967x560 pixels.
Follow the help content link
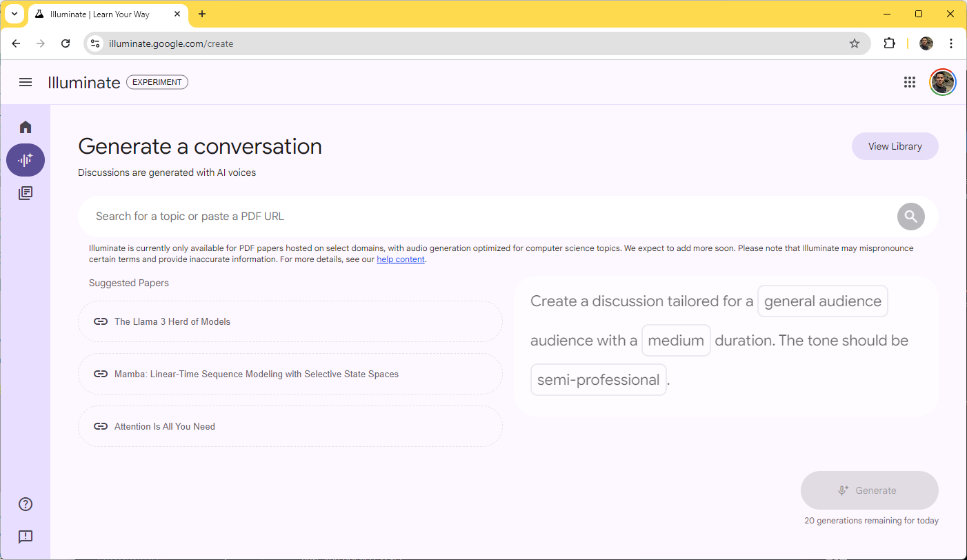401,259
